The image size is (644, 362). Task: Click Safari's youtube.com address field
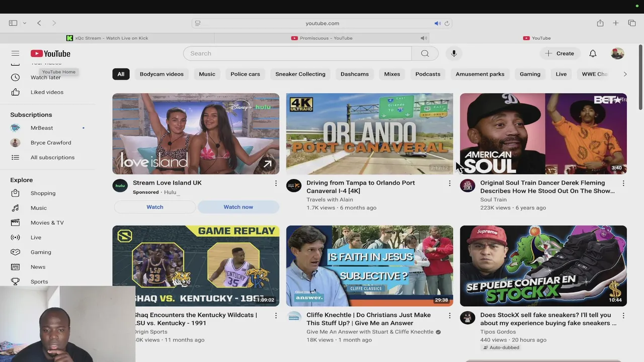click(322, 23)
